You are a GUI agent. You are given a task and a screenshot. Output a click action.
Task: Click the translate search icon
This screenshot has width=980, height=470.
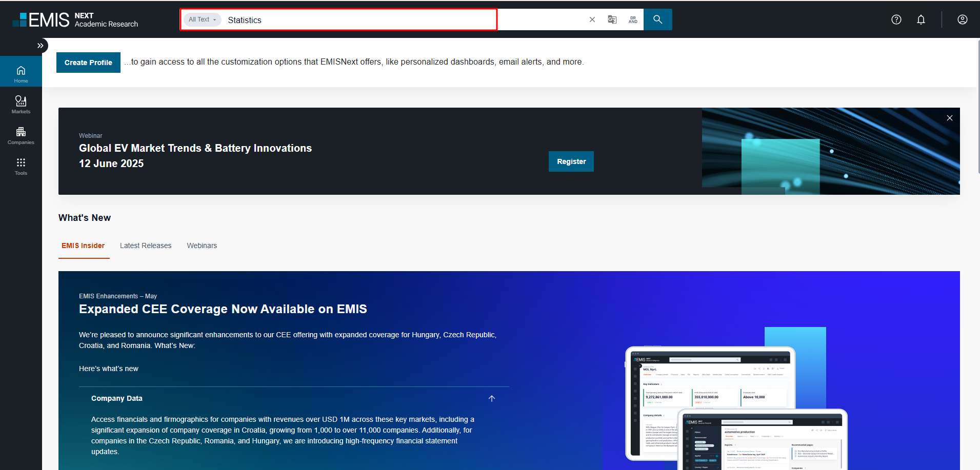click(612, 19)
